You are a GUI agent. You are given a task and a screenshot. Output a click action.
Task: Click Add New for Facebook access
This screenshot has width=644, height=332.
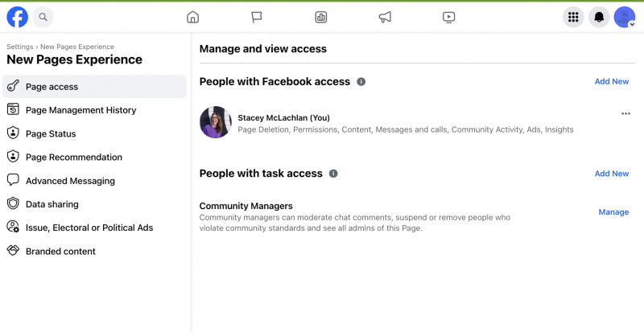pyautogui.click(x=612, y=81)
